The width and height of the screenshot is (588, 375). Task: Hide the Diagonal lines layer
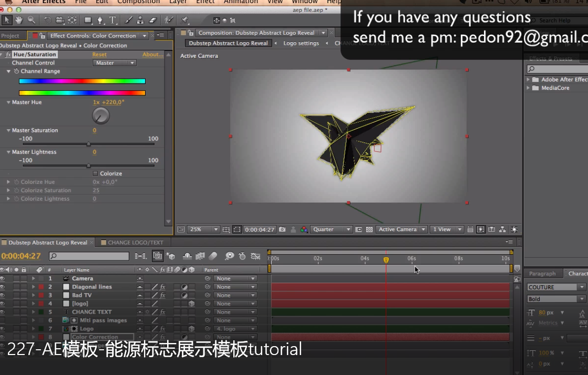(x=3, y=286)
